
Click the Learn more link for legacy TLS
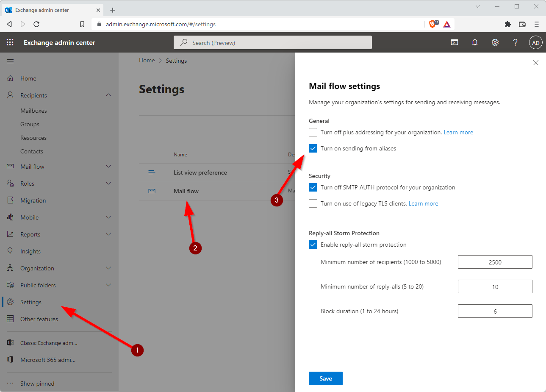point(423,203)
